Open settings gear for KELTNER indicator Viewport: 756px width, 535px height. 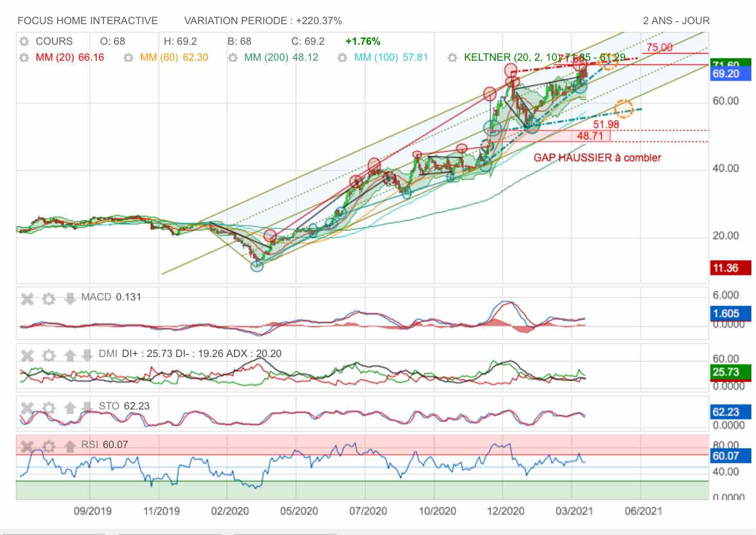[x=453, y=58]
